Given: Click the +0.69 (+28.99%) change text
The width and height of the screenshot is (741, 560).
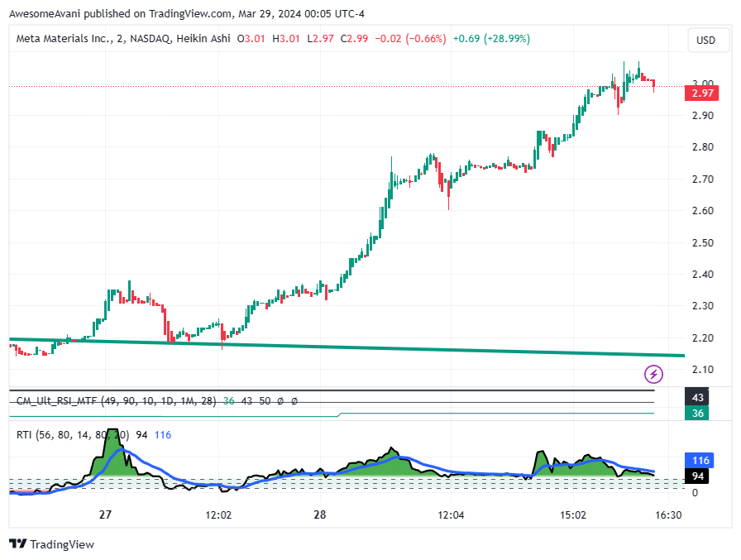Looking at the screenshot, I should pyautogui.click(x=491, y=39).
